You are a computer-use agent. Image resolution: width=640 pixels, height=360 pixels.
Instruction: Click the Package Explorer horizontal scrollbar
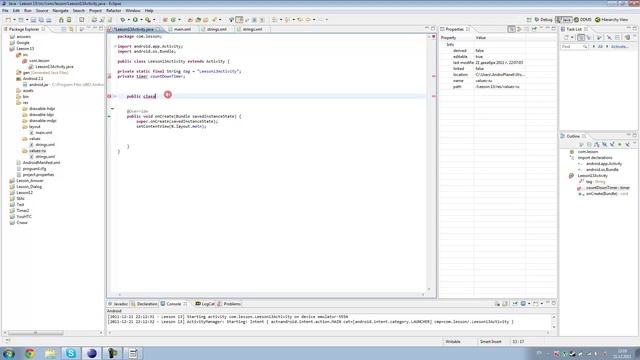click(36, 333)
